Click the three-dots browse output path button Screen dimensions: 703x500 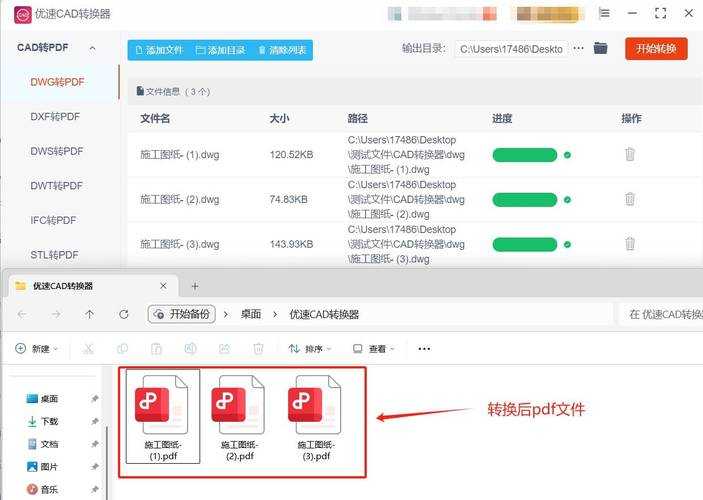[579, 48]
